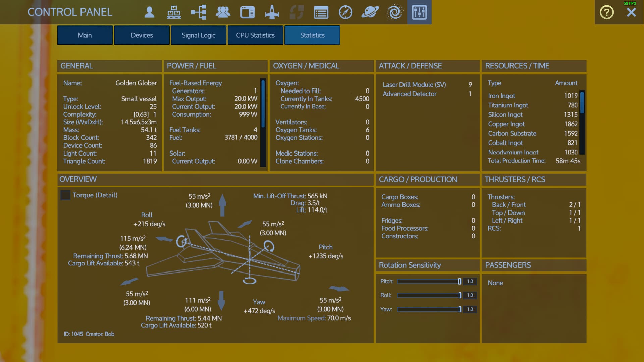Click the roll rotation indicator
Image resolution: width=644 pixels, height=362 pixels.
tap(182, 241)
